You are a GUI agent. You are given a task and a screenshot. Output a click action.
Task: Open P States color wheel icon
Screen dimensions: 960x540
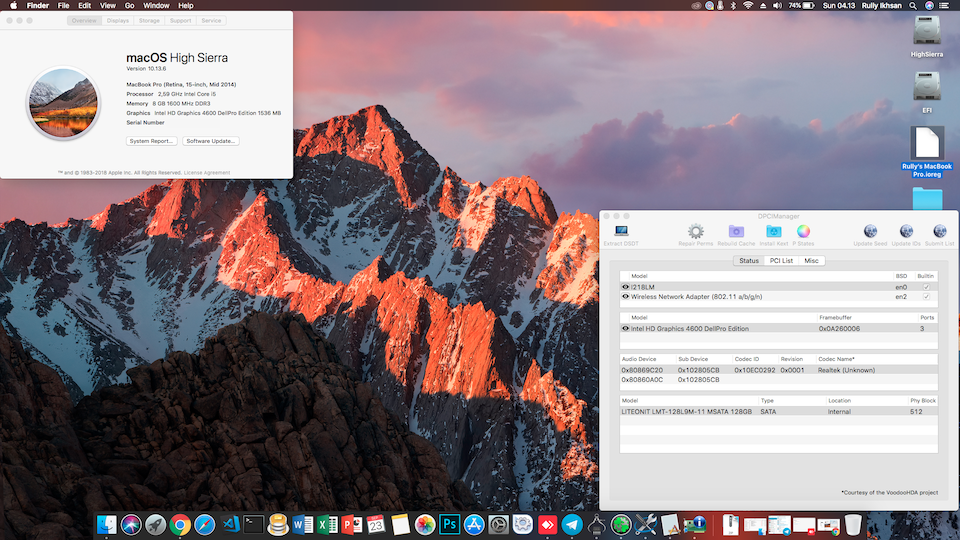tap(803, 232)
